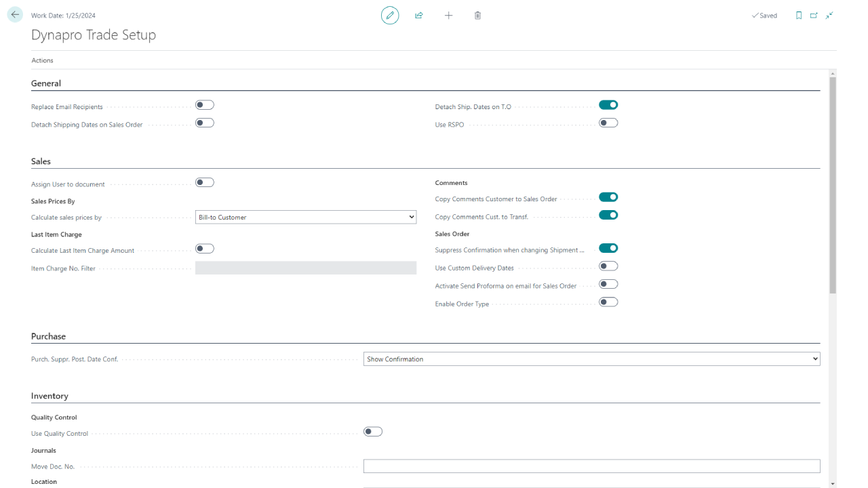Collapse the General section header
The image size is (868, 488).
point(46,83)
